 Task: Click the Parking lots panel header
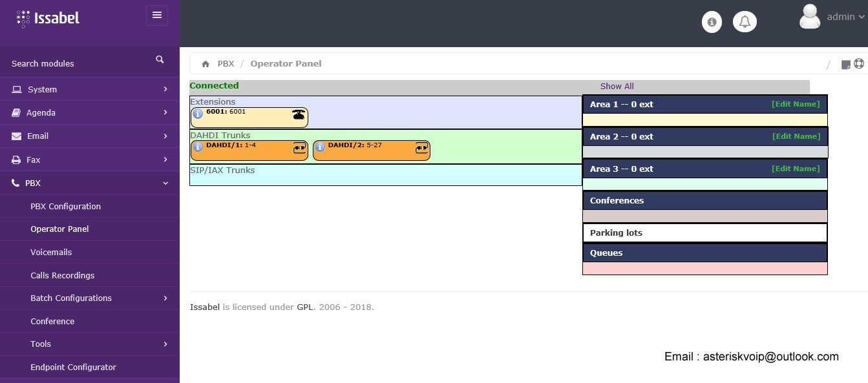point(704,233)
